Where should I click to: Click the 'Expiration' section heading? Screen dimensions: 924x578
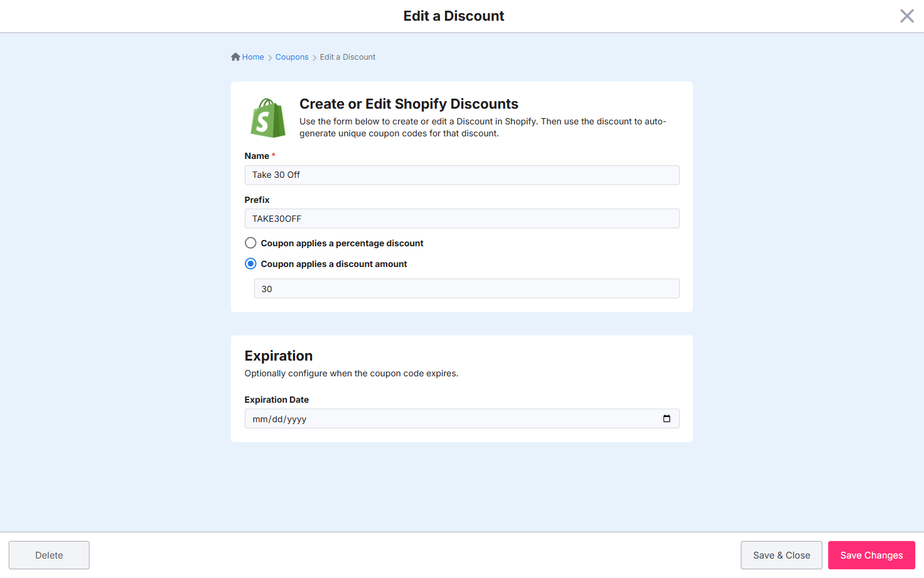(x=279, y=356)
